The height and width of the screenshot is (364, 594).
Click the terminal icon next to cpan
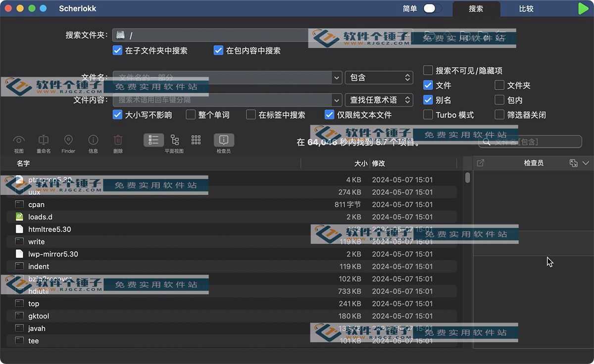coord(19,204)
